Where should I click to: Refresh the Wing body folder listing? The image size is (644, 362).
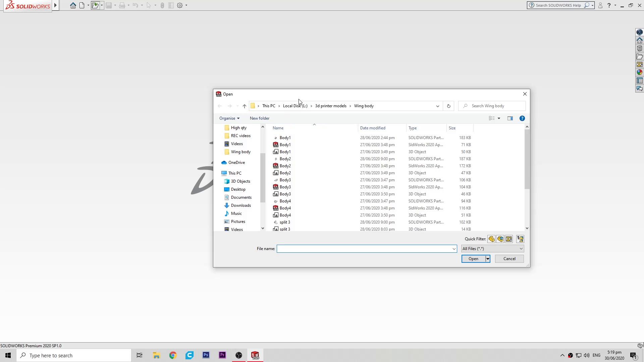click(448, 106)
